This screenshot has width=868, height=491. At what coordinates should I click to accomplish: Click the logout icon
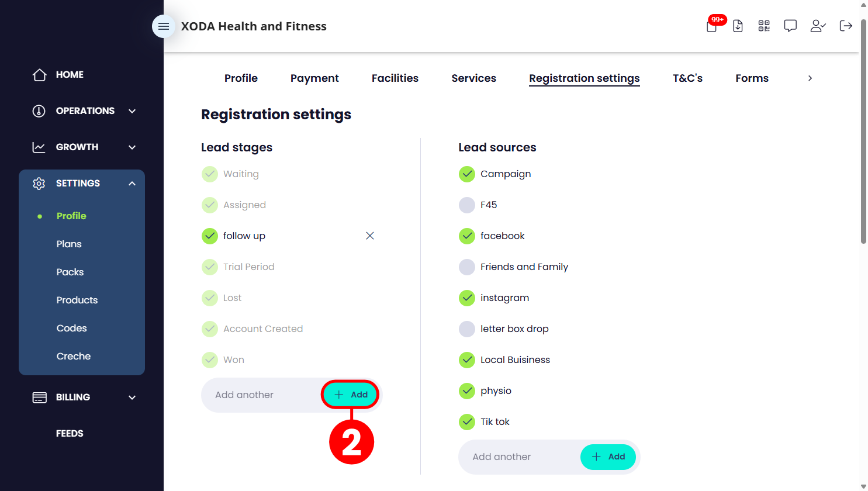coord(846,26)
